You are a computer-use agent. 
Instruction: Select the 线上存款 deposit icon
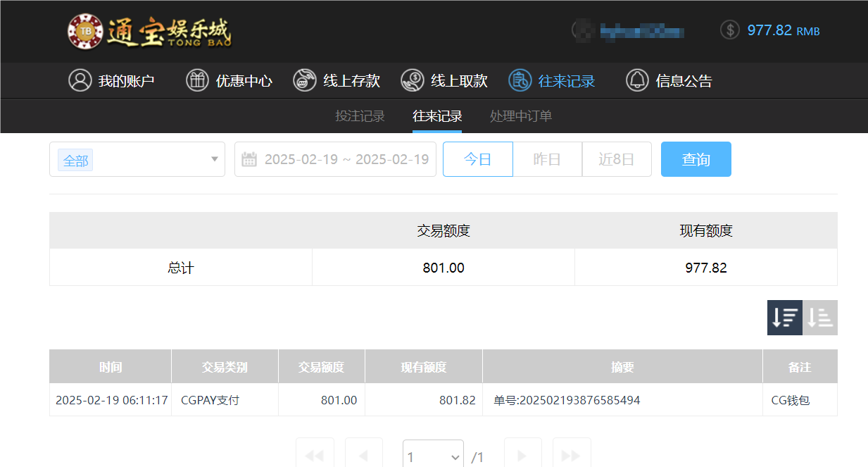(304, 80)
